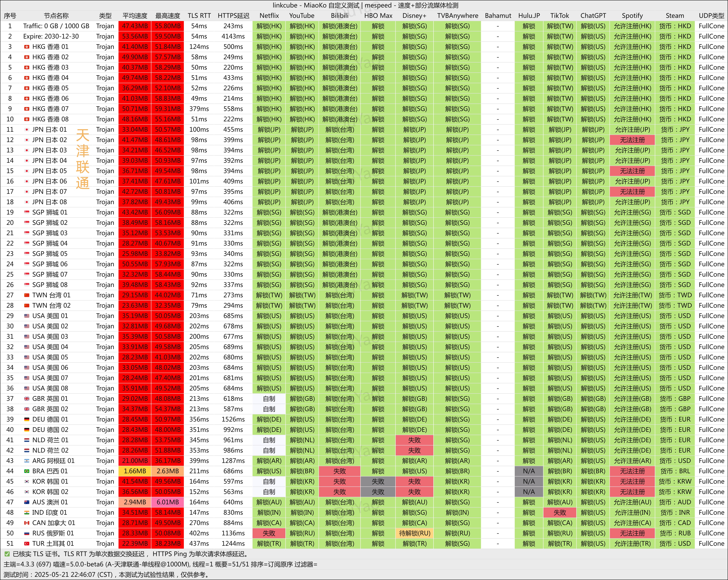Click the flag icon beside HKG 香港 05
The width and height of the screenshot is (728, 580).
[27, 88]
